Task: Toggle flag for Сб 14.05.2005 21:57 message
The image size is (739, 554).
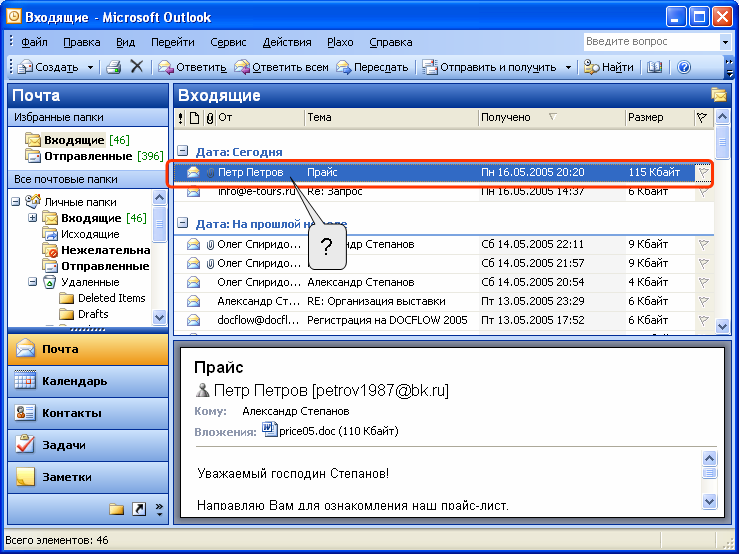Action: 703,263
